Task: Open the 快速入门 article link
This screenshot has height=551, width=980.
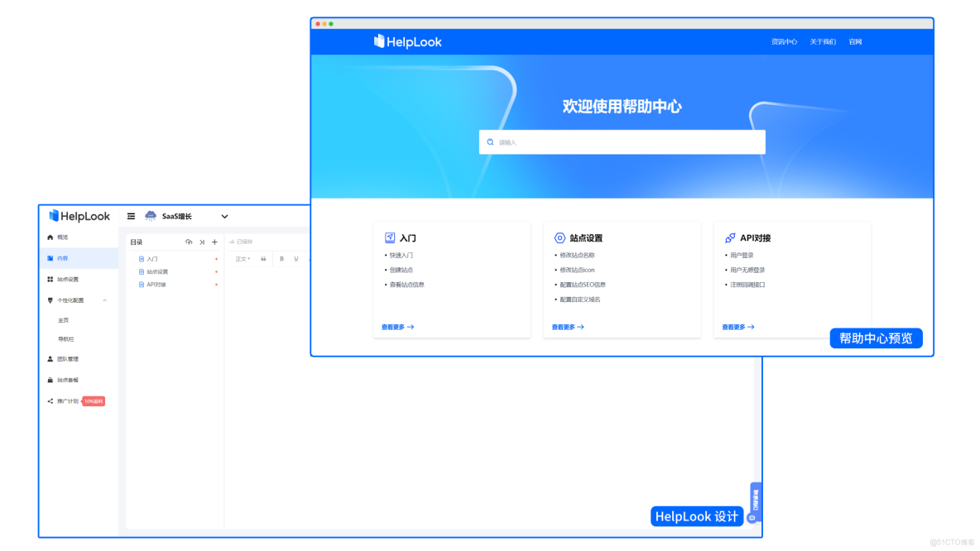Action: tap(401, 256)
